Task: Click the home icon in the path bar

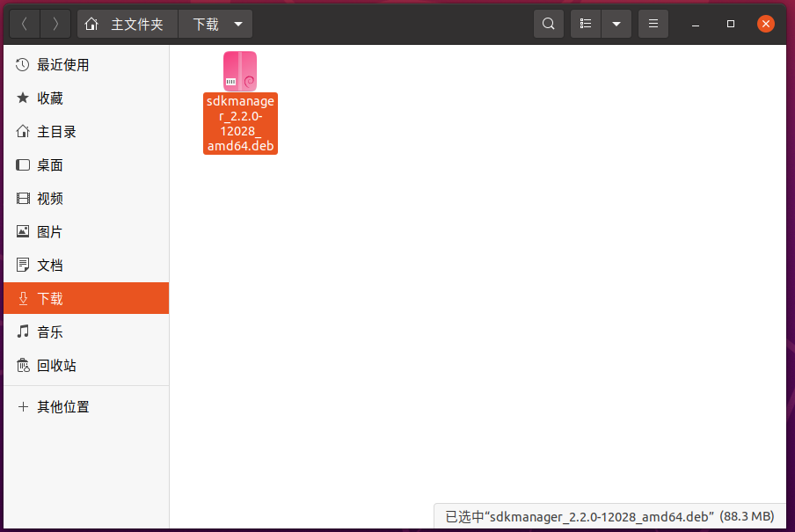Action: tap(91, 24)
